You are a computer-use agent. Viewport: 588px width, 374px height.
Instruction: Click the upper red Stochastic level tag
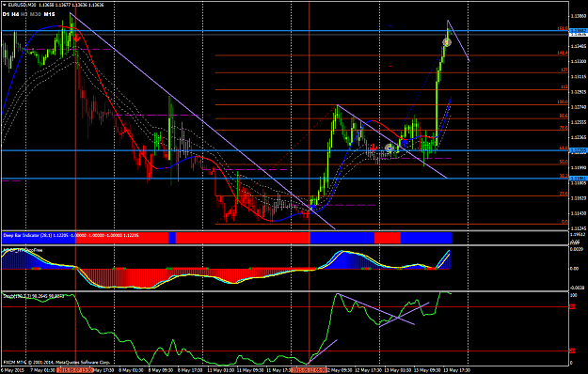pos(572,307)
